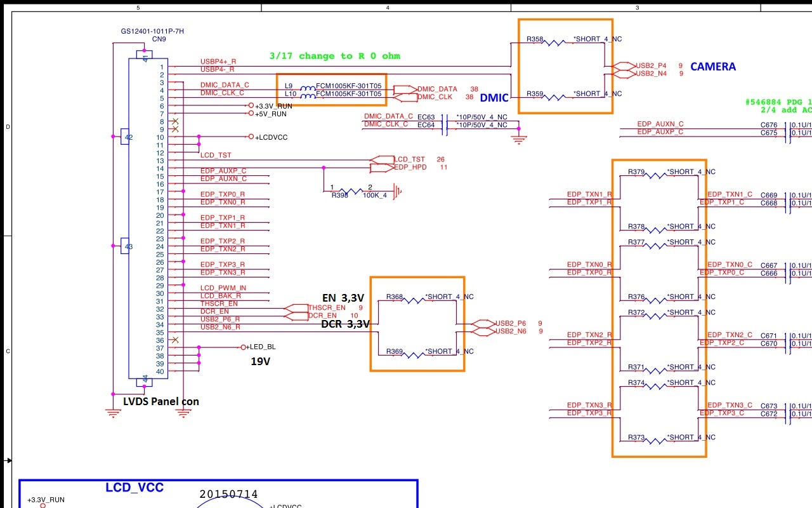This screenshot has width=812, height=508.
Task: Click the +5V_RUN power label
Action: tap(271, 114)
